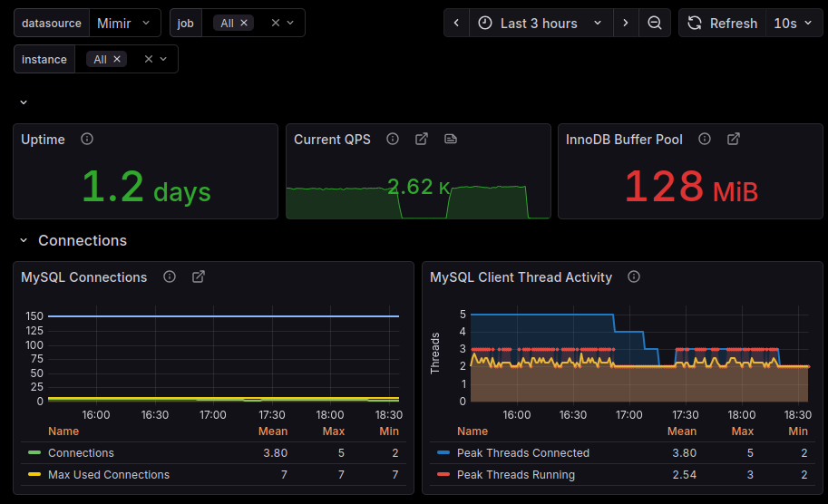Sort Thread Activity legend by Min
The height and width of the screenshot is (504, 828).
(798, 431)
